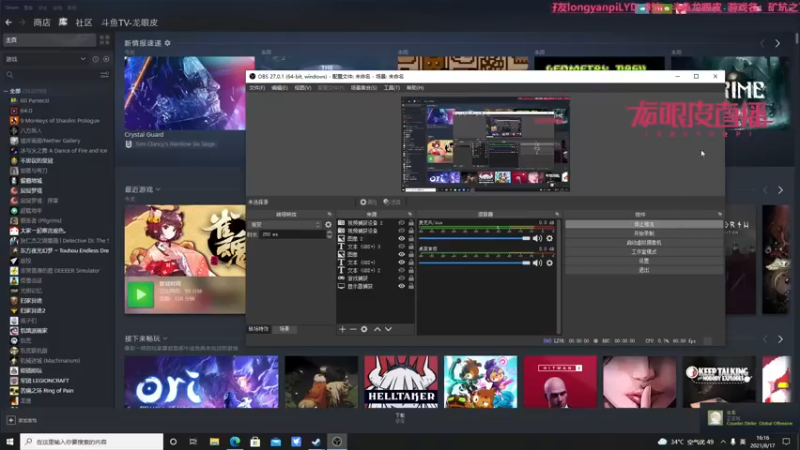The image size is (800, 450).
Task: Toggle the lock on 图像 2 source
Action: pos(411,238)
